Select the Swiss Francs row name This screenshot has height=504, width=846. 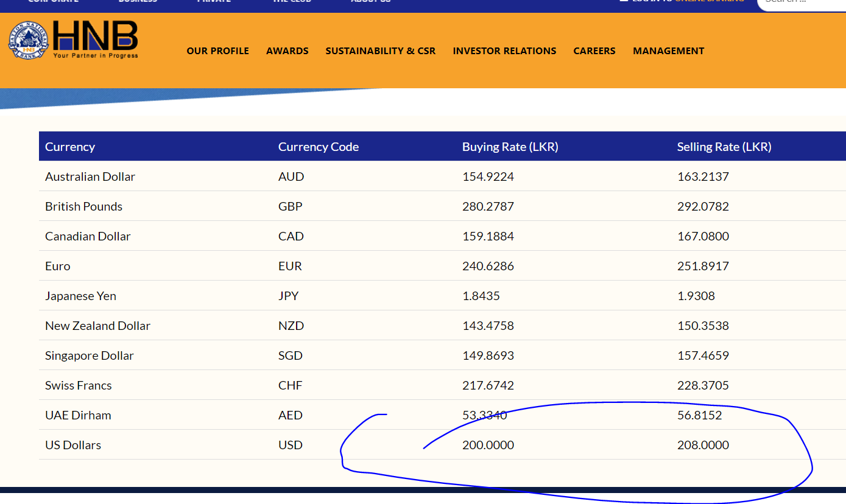coord(79,385)
